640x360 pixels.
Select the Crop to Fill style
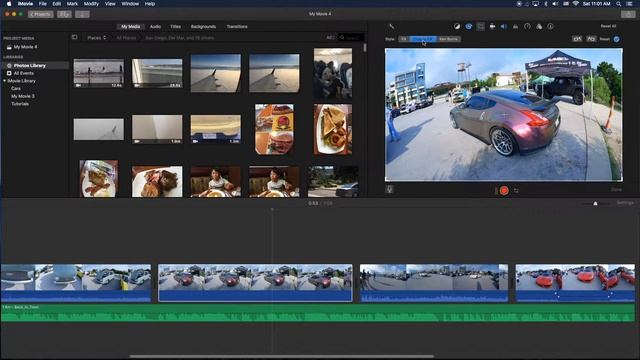(x=423, y=39)
